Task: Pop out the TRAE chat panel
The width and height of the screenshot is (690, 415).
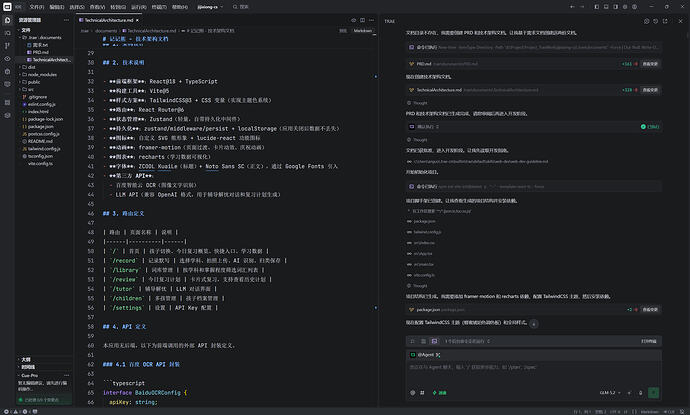Action: coord(665,21)
